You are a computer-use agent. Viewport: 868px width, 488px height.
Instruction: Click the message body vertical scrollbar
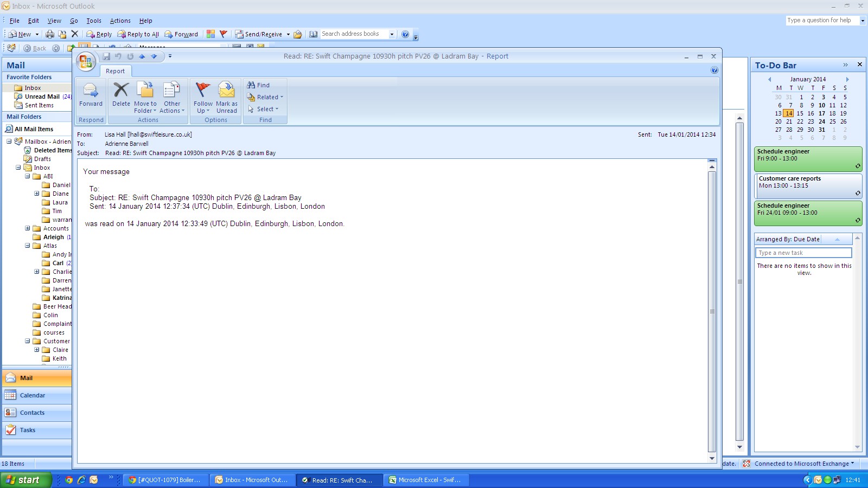point(712,311)
